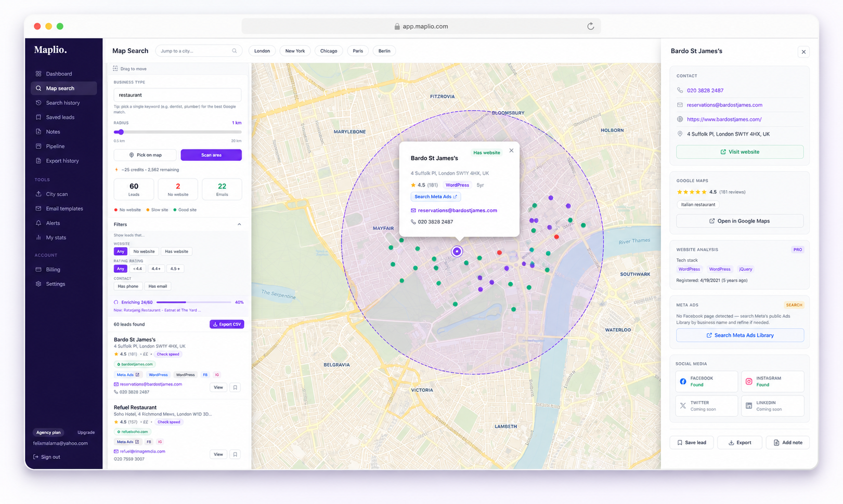Open Email templates tool
Screen dimensions: 843x504
tap(63, 209)
